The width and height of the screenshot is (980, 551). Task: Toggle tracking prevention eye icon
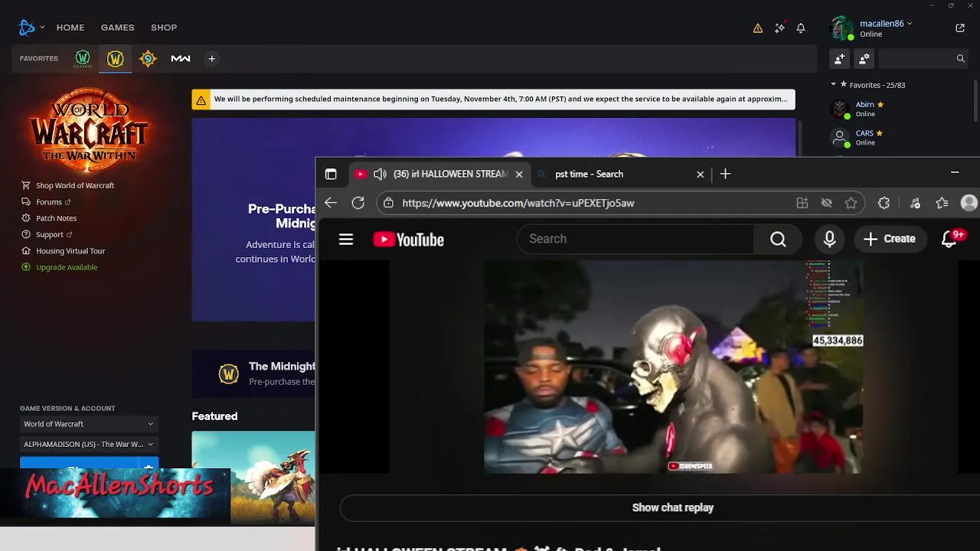pos(827,203)
